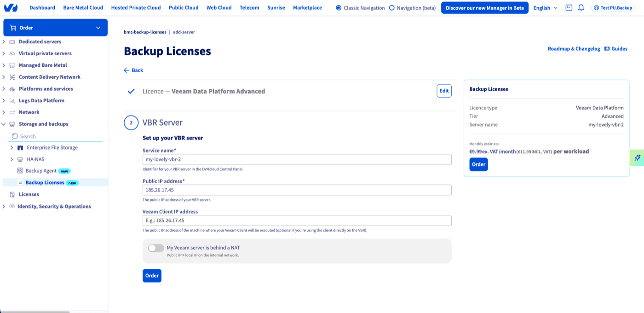Click the Enterprise File Storage icon
The height and width of the screenshot is (313, 644).
click(20, 148)
